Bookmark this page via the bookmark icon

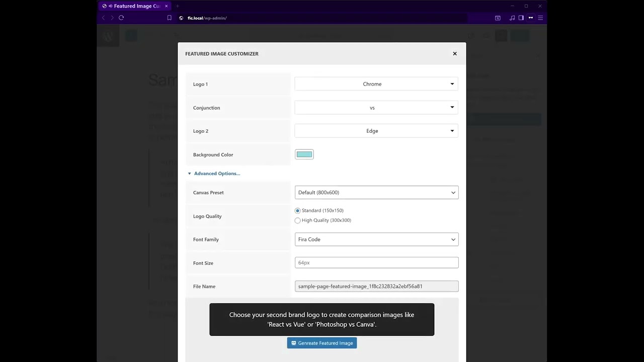click(x=170, y=18)
